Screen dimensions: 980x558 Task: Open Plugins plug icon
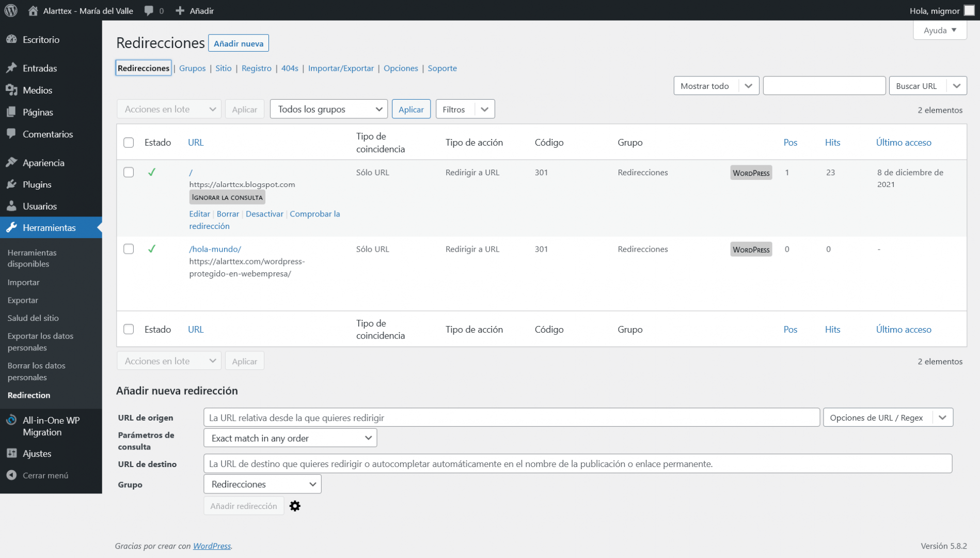11,184
